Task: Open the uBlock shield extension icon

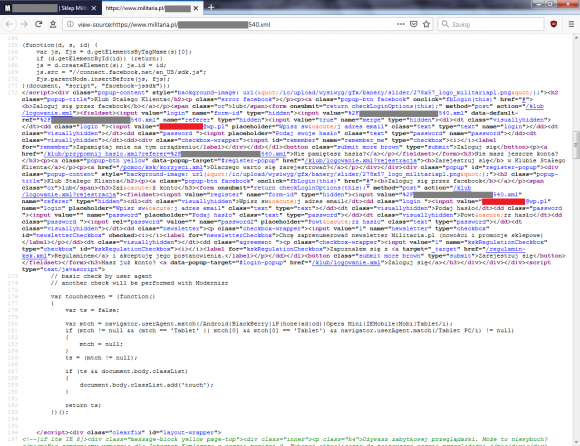Action: pyautogui.click(x=553, y=24)
